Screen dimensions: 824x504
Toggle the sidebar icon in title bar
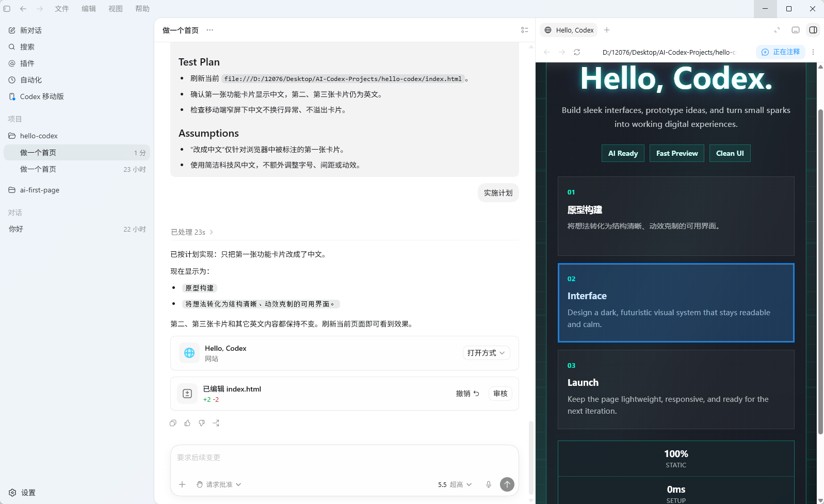click(7, 9)
